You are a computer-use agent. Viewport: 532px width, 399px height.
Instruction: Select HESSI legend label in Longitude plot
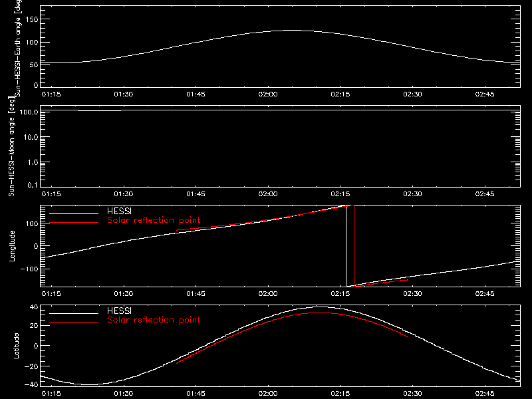119,211
